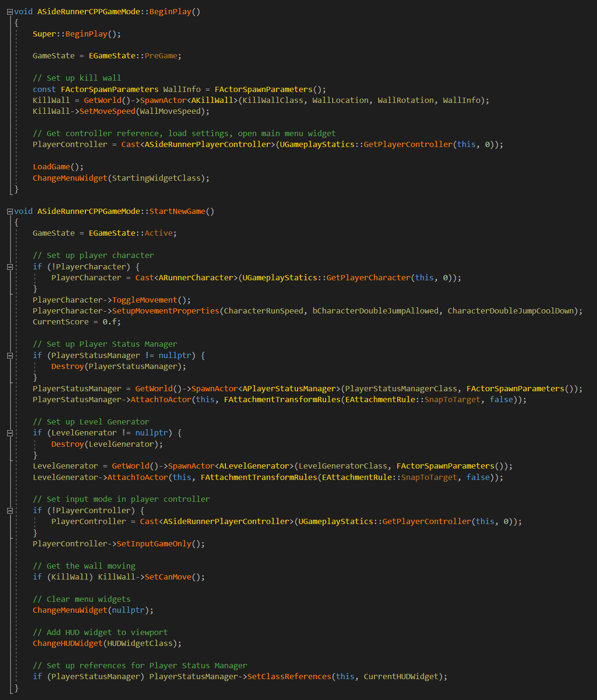597x700 pixels.
Task: Click the StartNewGame function name
Action: (177, 212)
